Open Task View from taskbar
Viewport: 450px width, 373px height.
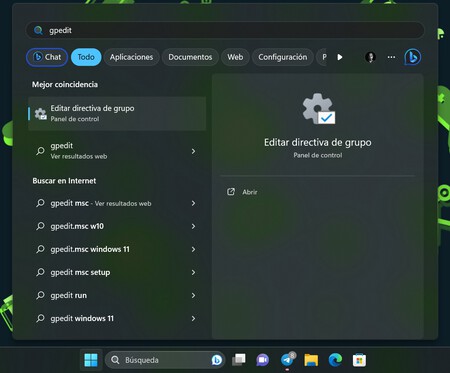pos(239,360)
